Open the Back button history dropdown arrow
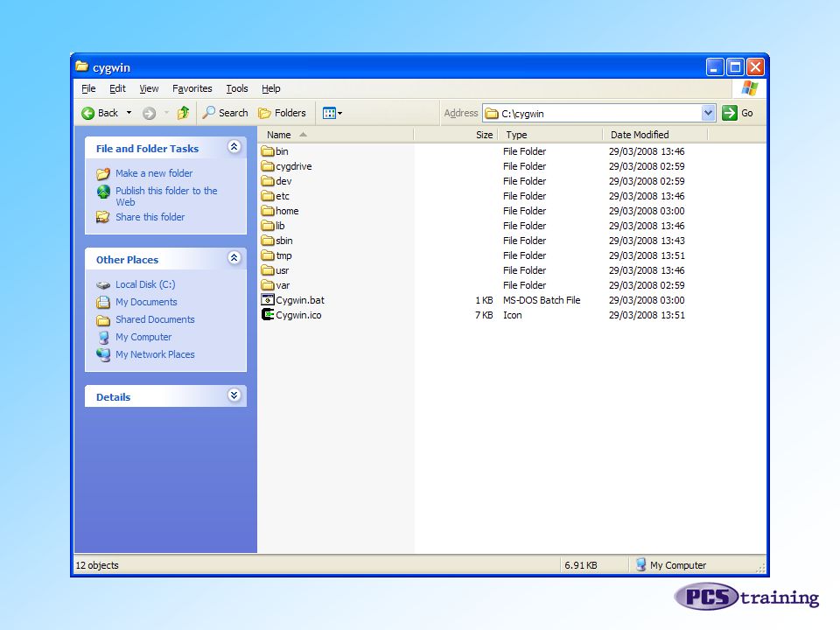 tap(129, 113)
